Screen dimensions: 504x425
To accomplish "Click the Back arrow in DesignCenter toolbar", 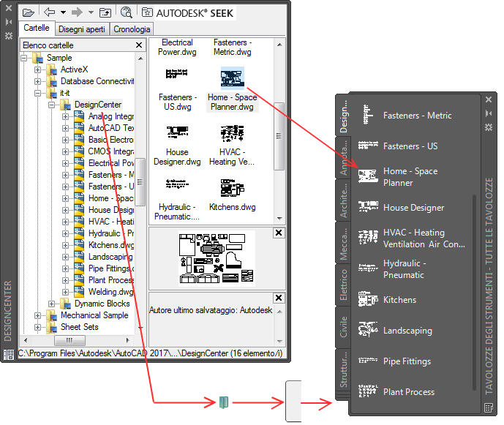I will click(x=49, y=12).
